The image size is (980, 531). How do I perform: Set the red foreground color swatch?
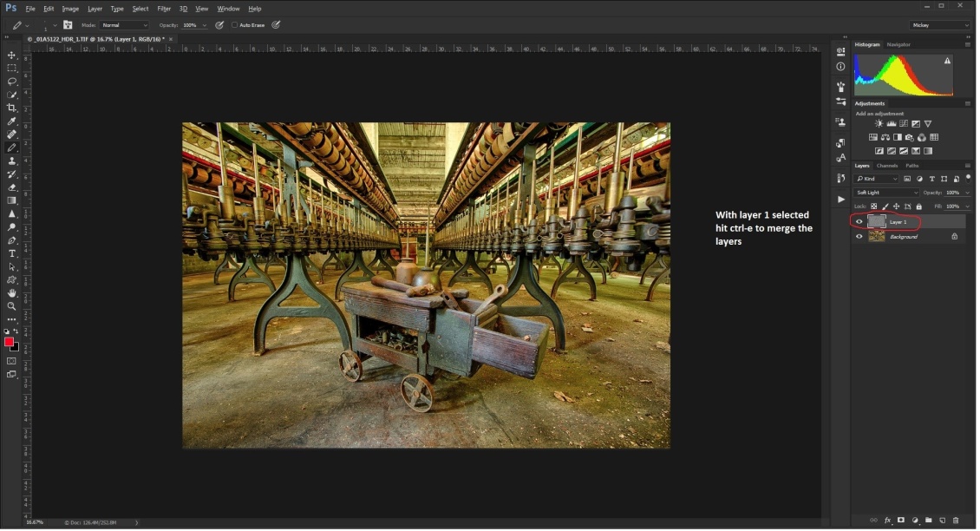click(9, 342)
